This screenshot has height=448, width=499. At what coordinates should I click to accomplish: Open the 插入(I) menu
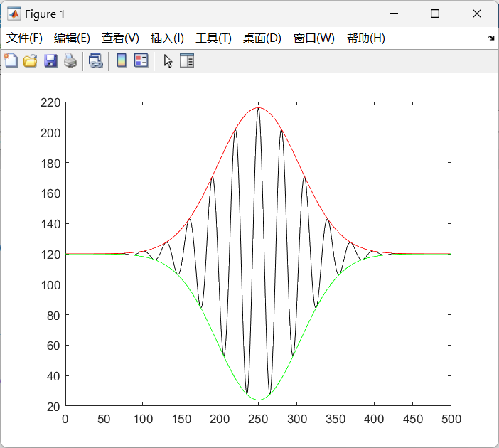(x=167, y=38)
